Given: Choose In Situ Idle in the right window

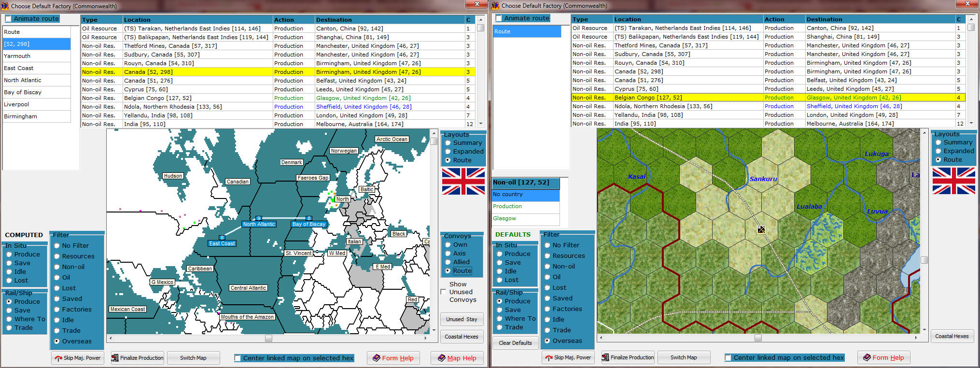Looking at the screenshot, I should coord(499,271).
